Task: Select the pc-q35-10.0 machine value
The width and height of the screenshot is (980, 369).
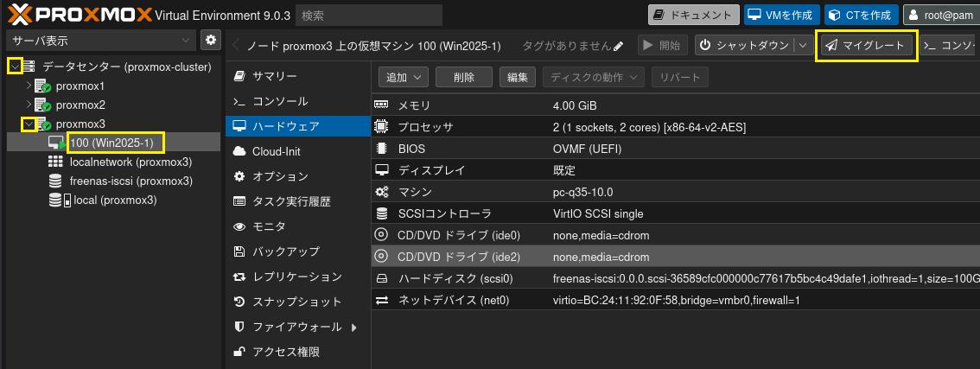Action: 583,192
